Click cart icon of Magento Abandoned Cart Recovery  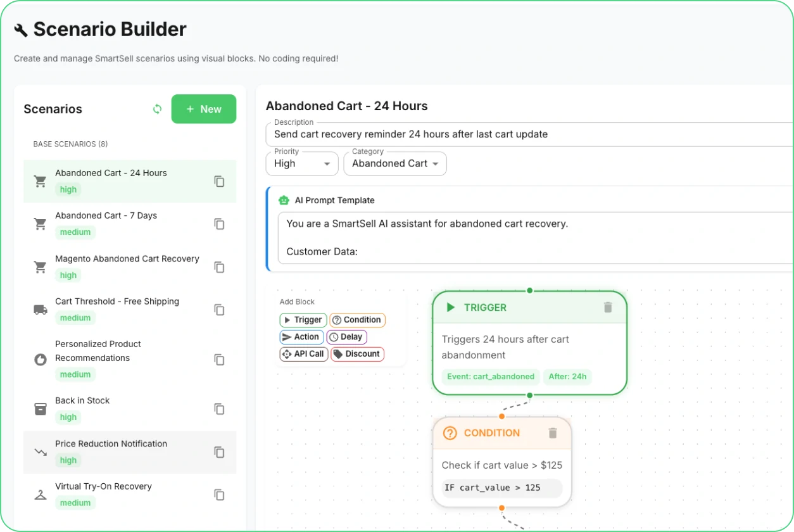tap(41, 267)
